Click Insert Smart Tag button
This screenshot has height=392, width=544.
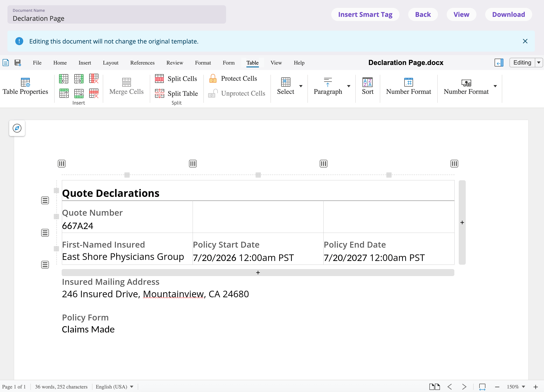pos(365,14)
